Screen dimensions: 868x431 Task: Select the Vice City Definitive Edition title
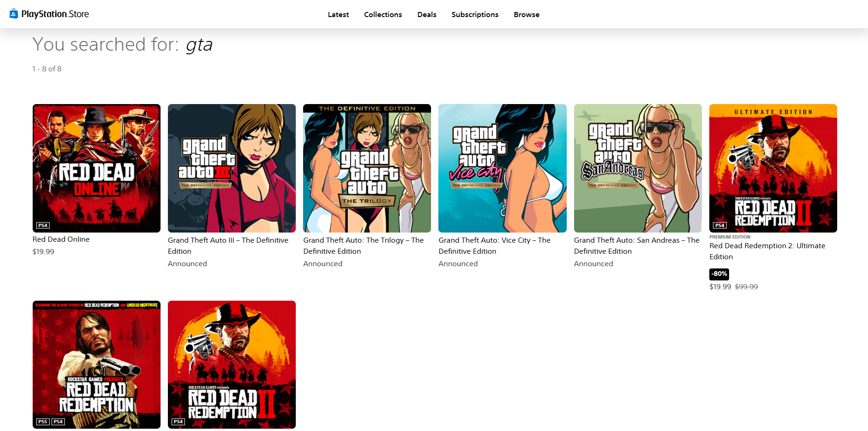pos(494,246)
